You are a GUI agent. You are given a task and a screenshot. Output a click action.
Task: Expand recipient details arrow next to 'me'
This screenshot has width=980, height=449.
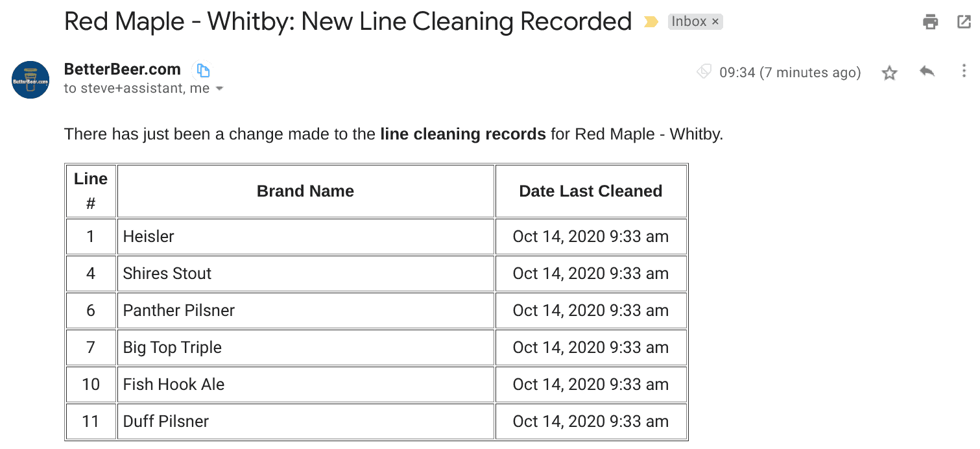(x=219, y=89)
